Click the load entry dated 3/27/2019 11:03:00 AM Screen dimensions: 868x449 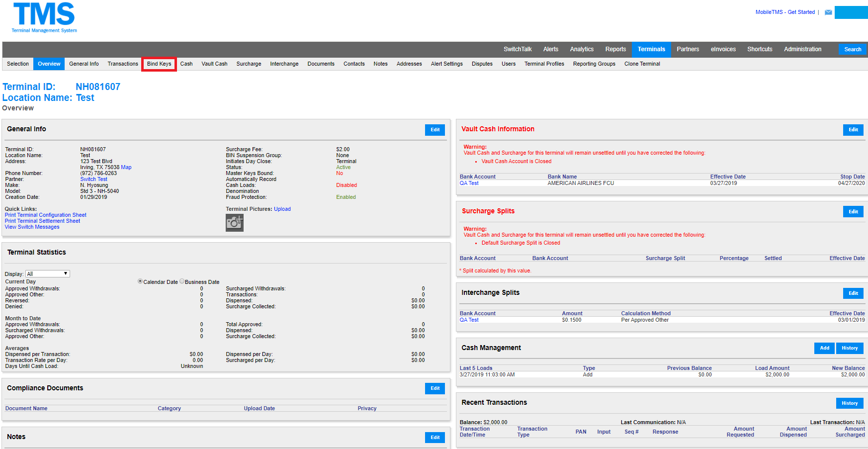[487, 374]
